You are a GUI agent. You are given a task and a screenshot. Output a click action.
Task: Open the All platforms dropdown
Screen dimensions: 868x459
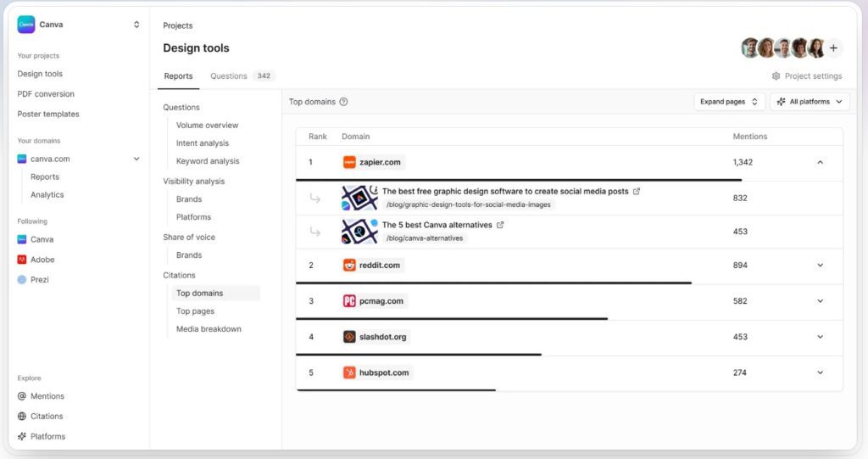810,102
